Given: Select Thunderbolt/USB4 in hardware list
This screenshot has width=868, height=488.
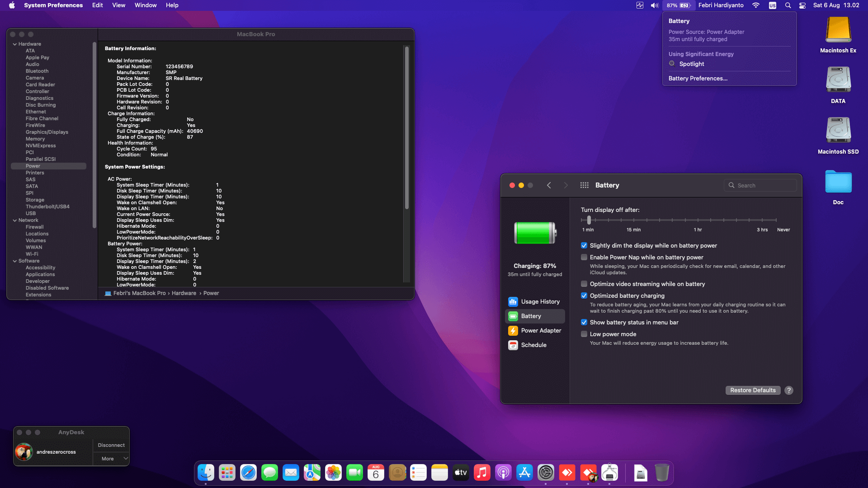Looking at the screenshot, I should [47, 207].
